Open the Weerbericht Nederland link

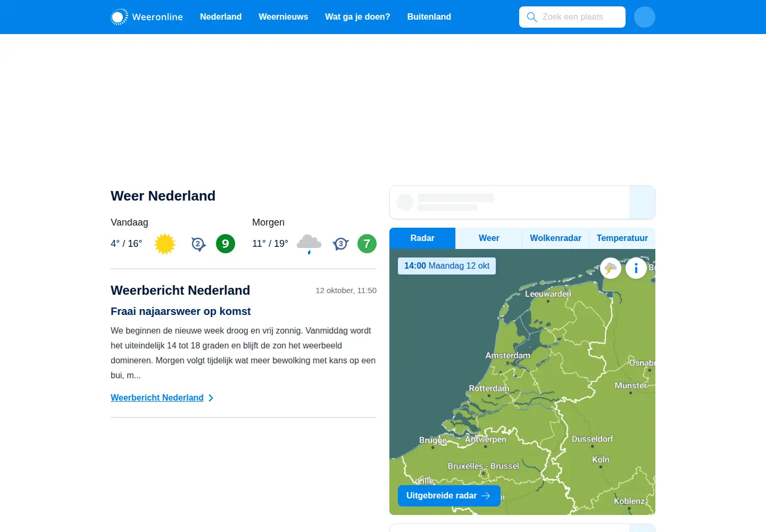[157, 398]
